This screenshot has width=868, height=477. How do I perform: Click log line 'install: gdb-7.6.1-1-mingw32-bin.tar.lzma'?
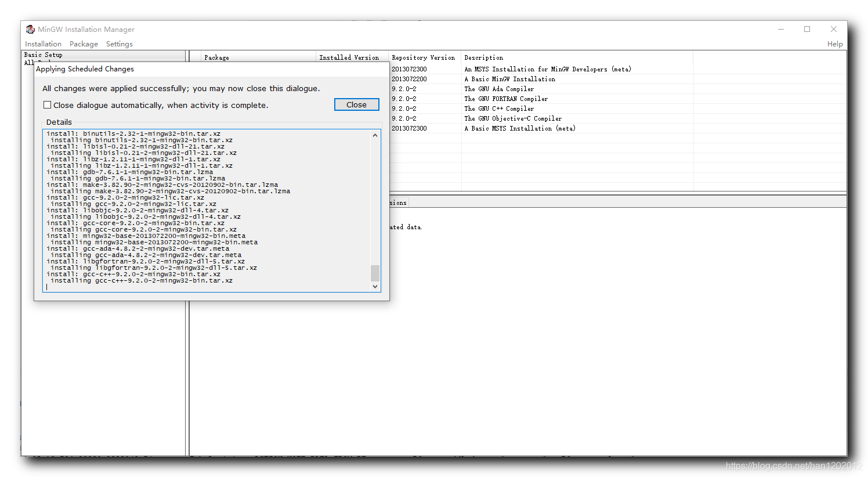coord(130,172)
